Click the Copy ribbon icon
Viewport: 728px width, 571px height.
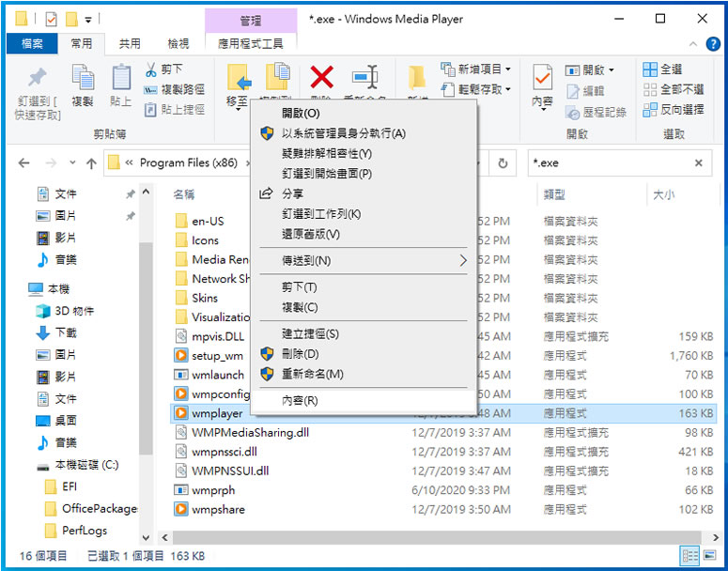[83, 77]
